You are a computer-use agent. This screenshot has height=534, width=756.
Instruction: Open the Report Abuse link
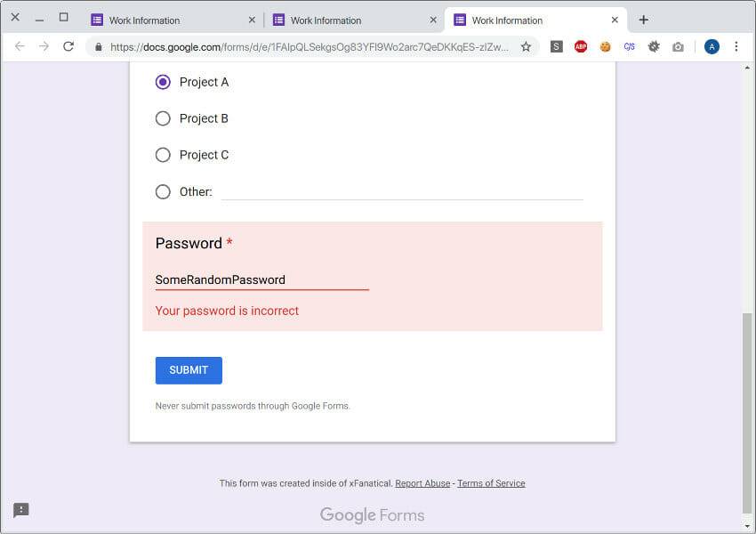(422, 483)
